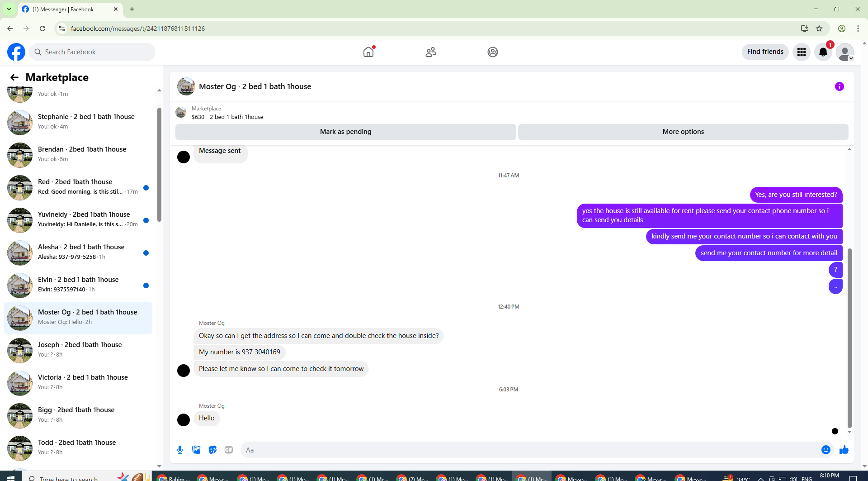Send a thumbs-up like
The height and width of the screenshot is (481, 868).
[x=844, y=450]
